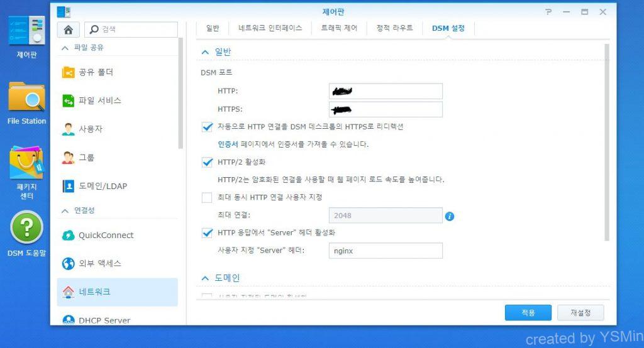Open 외부 액세스 in sidebar
644x348 pixels.
point(99,264)
